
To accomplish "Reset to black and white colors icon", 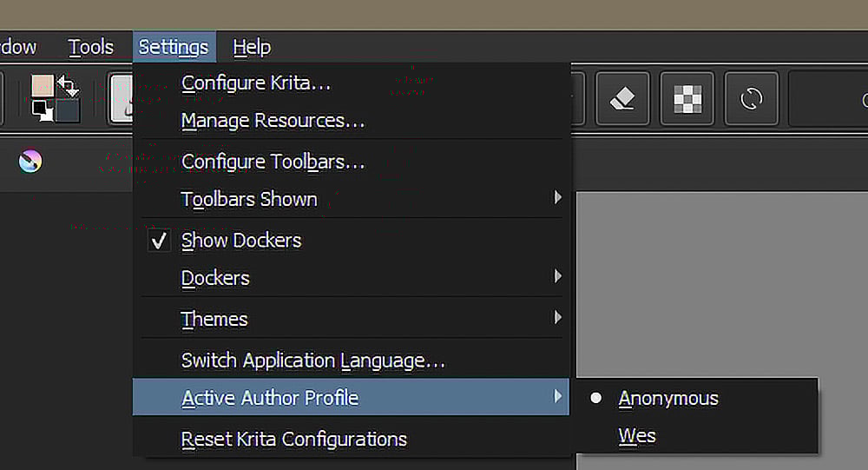I will pos(42,110).
